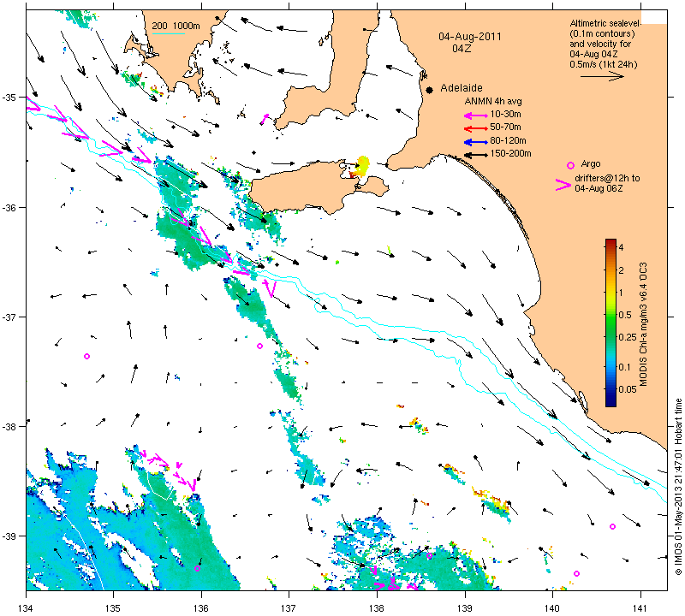Viewport: 685px width, 616px height.
Task: Click the 'Adelaide' label
Action: pos(461,88)
